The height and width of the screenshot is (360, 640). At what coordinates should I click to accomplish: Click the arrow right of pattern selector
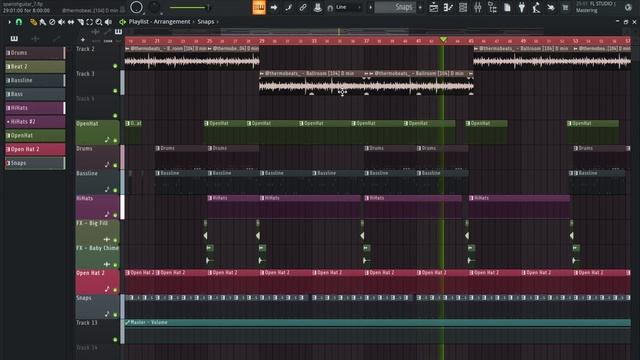(x=420, y=7)
